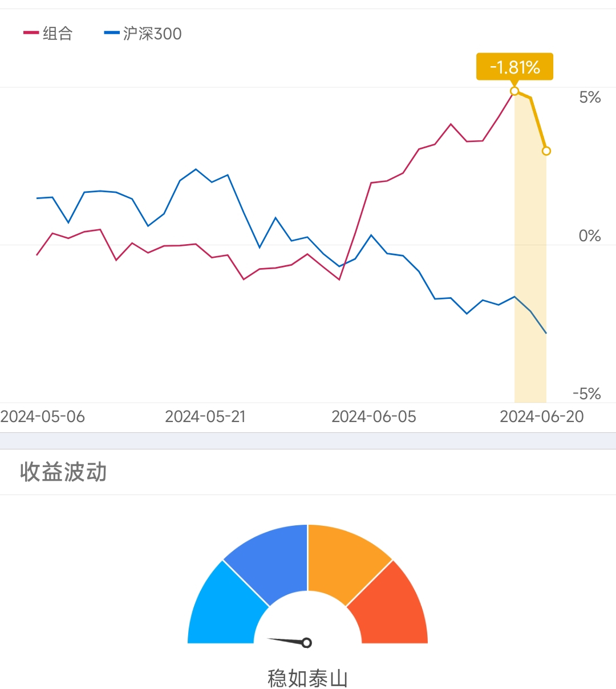The image size is (616, 689).
Task: Toggle the 沪深300 series legend entry
Action: click(x=143, y=34)
